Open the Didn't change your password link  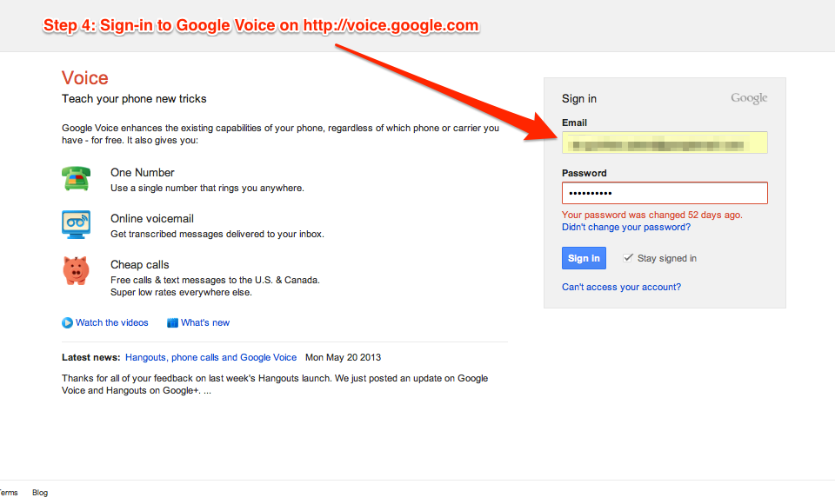(626, 228)
